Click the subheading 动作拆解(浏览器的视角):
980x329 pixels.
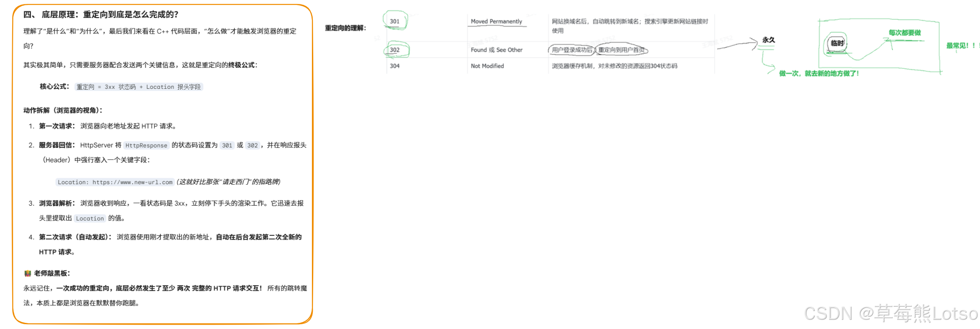[63, 110]
